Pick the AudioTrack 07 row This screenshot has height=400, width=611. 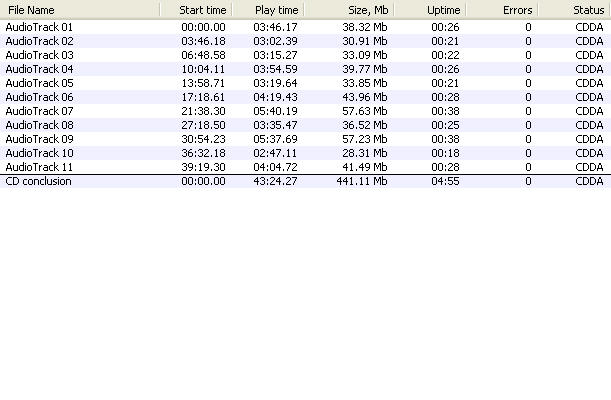[39, 111]
